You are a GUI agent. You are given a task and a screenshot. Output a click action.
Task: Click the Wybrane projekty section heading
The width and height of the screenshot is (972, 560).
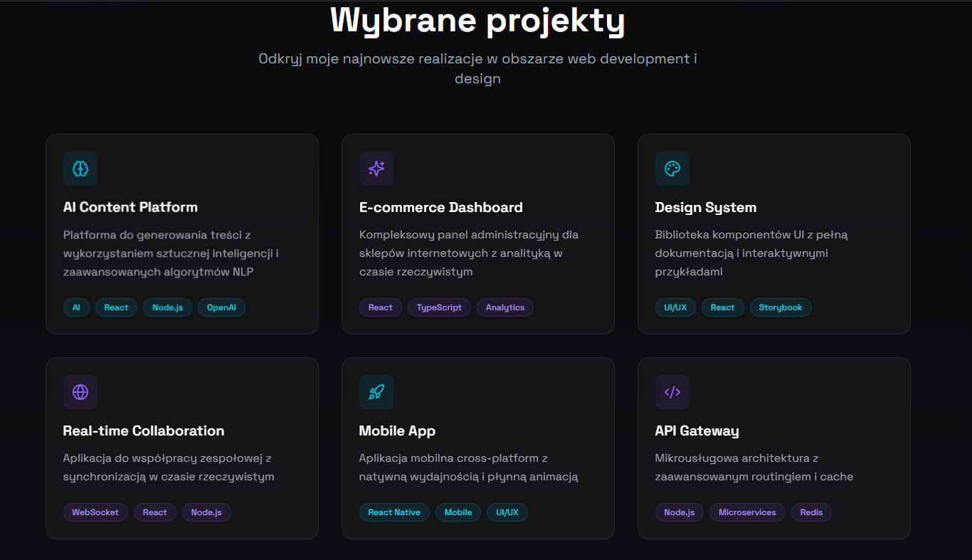point(477,20)
